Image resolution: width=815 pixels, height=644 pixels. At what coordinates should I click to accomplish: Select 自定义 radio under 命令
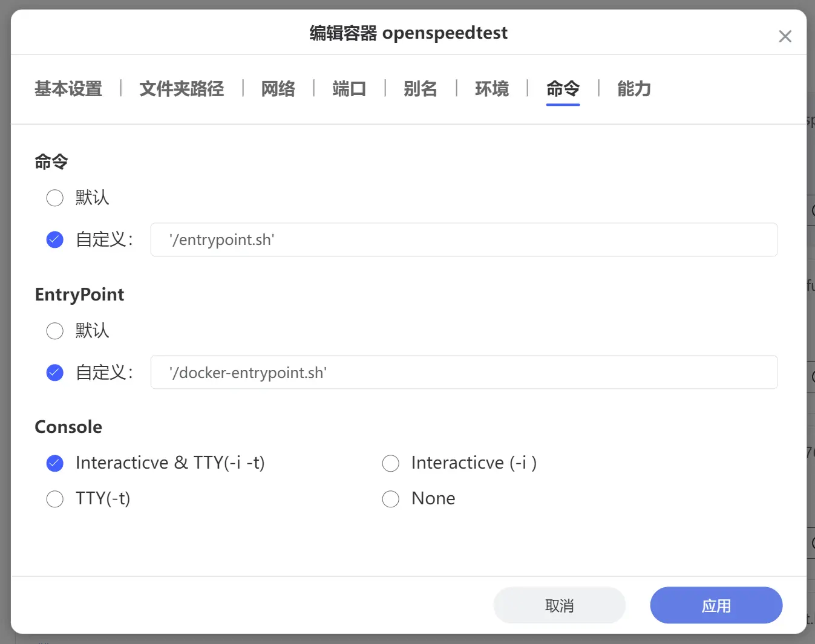coord(55,239)
